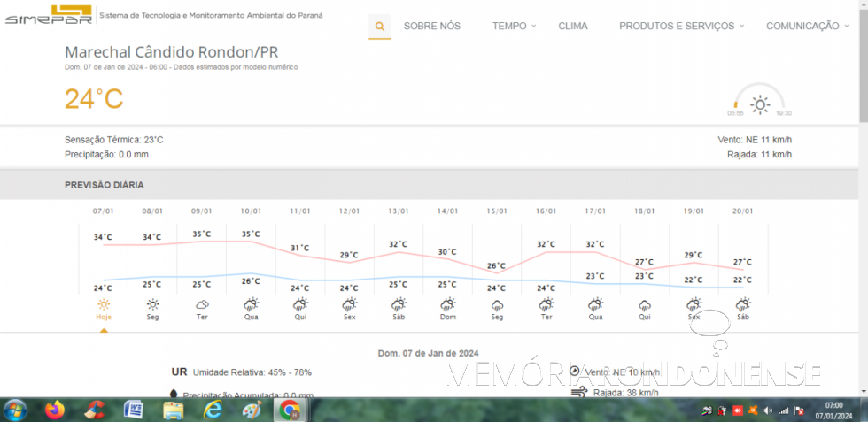Expand the PRODUTOS E SERVIÇOS menu
This screenshot has width=868, height=422.
pyautogui.click(x=680, y=27)
